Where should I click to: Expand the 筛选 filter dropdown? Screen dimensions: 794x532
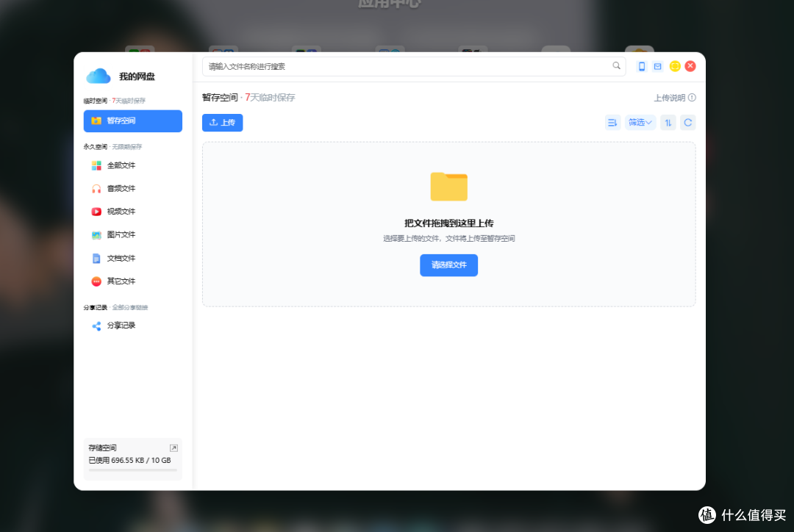point(640,123)
